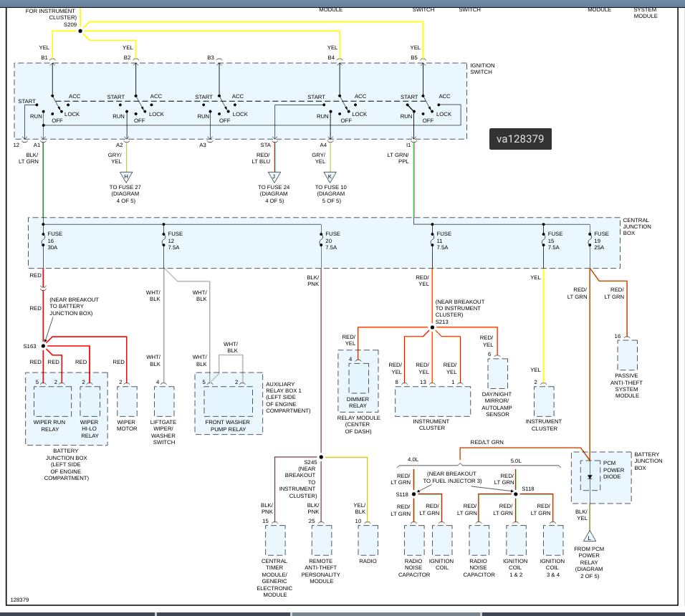Click the Passive Anti-Theft System Module box
Screen dimensions: 685x616
coord(627,355)
